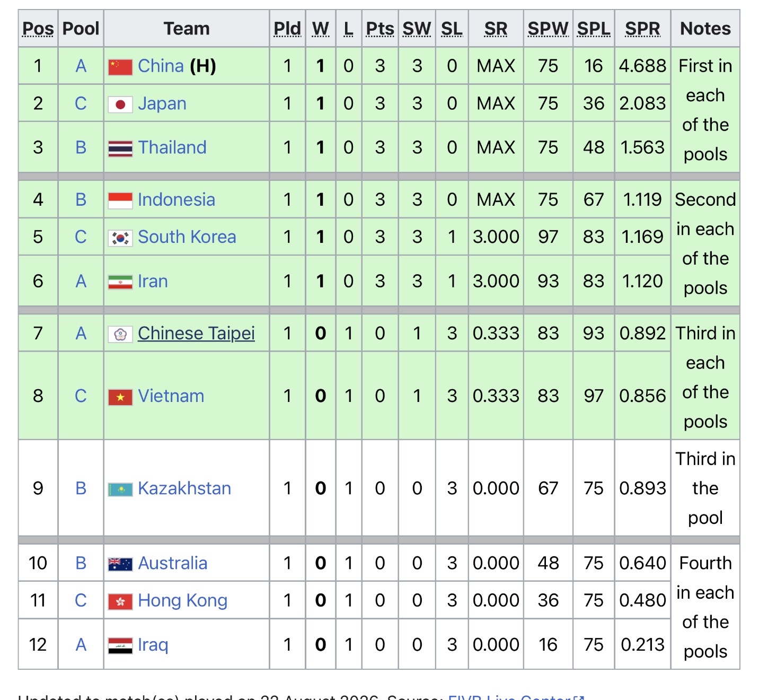
Task: Click Chinese Taipei's SPR value 0.892
Action: tap(643, 333)
